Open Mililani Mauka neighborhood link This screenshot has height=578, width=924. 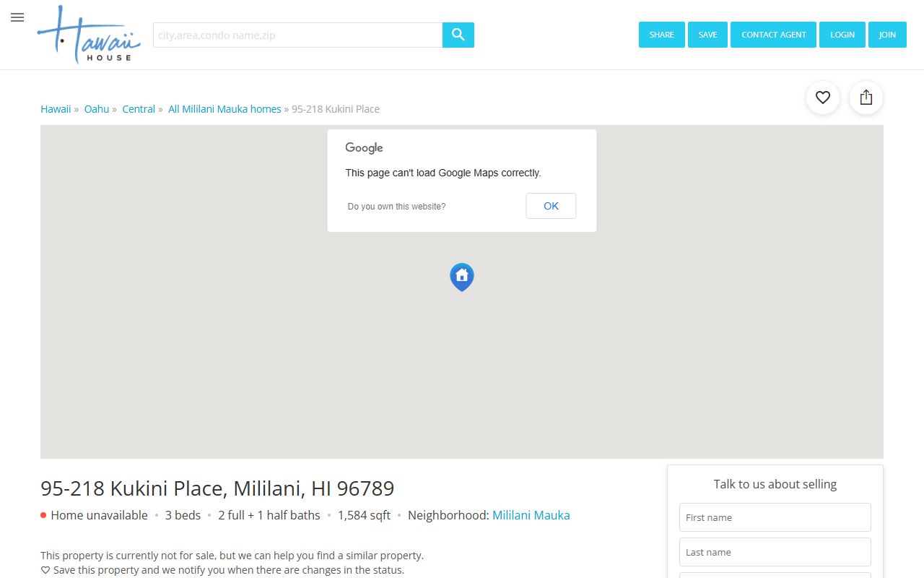coord(531,515)
